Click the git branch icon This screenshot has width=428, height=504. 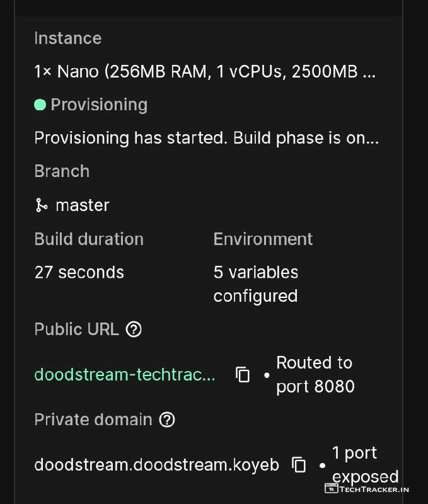click(42, 205)
